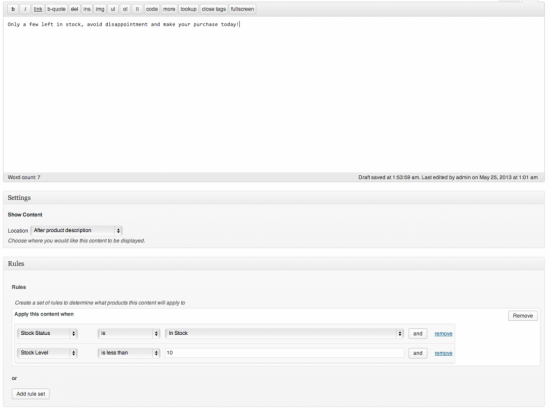This screenshot has height=410, width=550.
Task: Open the In Stock value dropdown
Action: coord(284,333)
